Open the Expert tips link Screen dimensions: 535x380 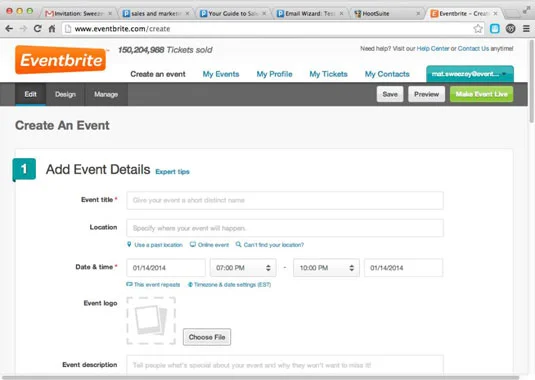tap(172, 172)
